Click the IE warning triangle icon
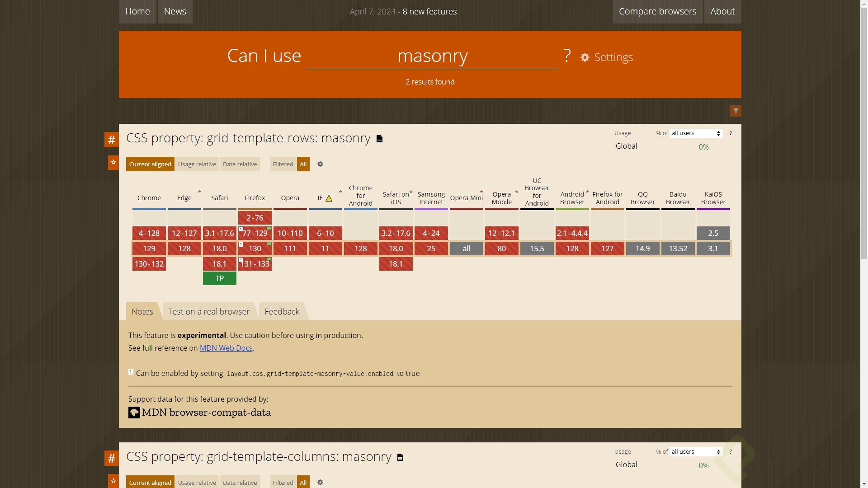 pos(329,198)
